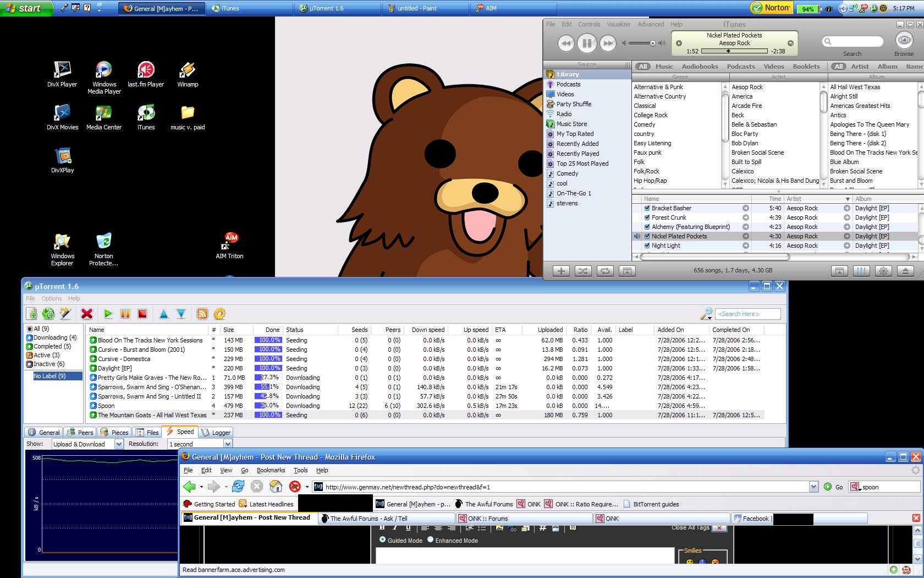This screenshot has height=578, width=924.
Task: Toggle repeat in iTunes bottom bar
Action: (x=605, y=271)
